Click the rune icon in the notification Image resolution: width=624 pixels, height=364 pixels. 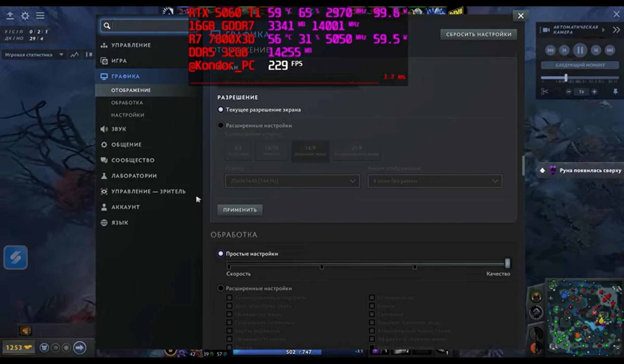coord(553,170)
